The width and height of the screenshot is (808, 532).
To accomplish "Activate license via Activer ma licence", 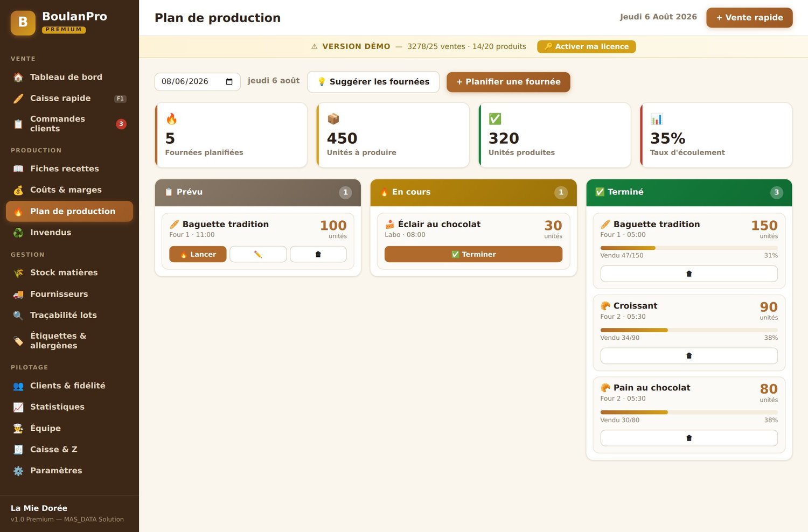I will pos(587,47).
